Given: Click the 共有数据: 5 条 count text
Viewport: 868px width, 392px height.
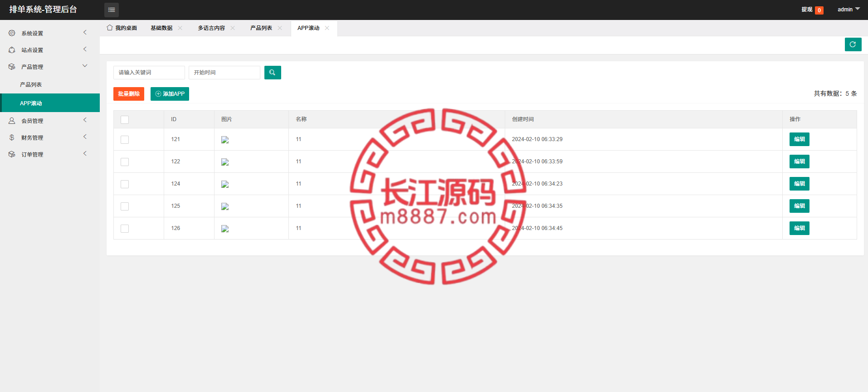Looking at the screenshot, I should coord(835,93).
